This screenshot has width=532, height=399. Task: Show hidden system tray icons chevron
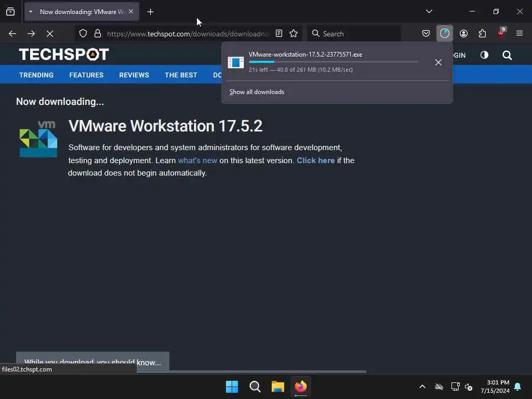tap(422, 387)
